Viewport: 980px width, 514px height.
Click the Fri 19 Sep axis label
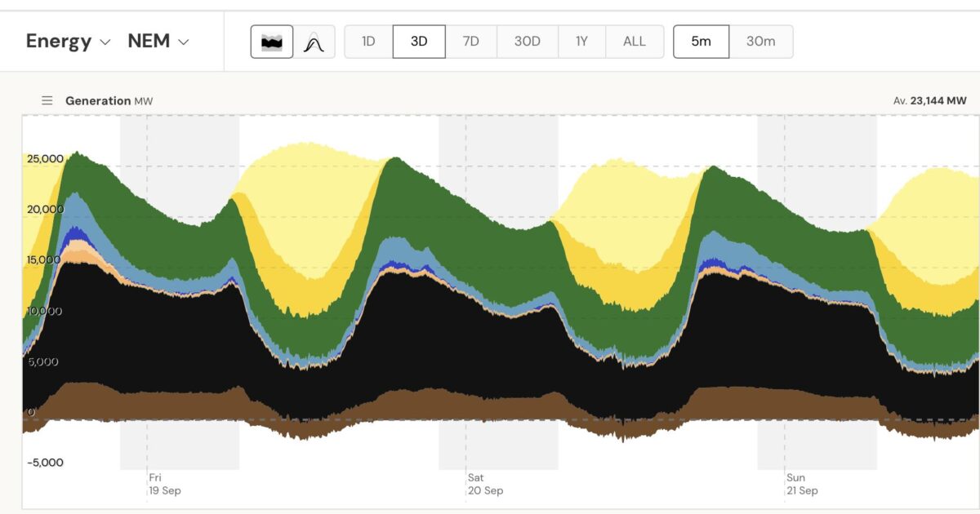tap(165, 484)
